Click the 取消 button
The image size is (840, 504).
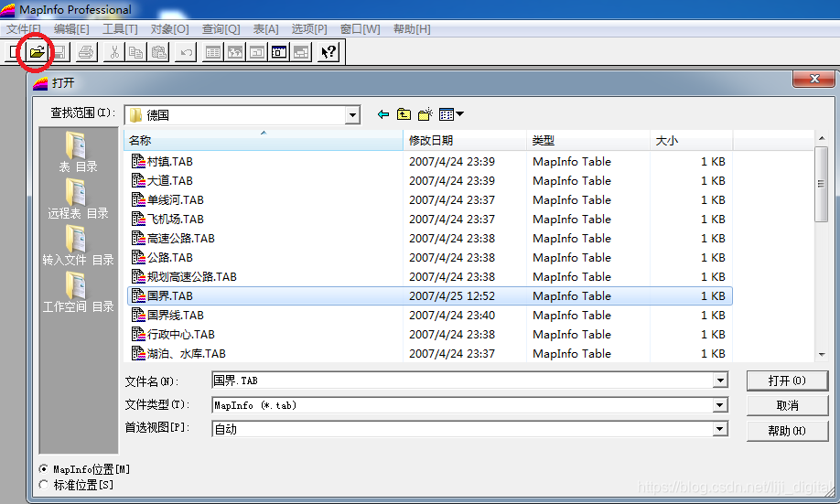[x=787, y=405]
